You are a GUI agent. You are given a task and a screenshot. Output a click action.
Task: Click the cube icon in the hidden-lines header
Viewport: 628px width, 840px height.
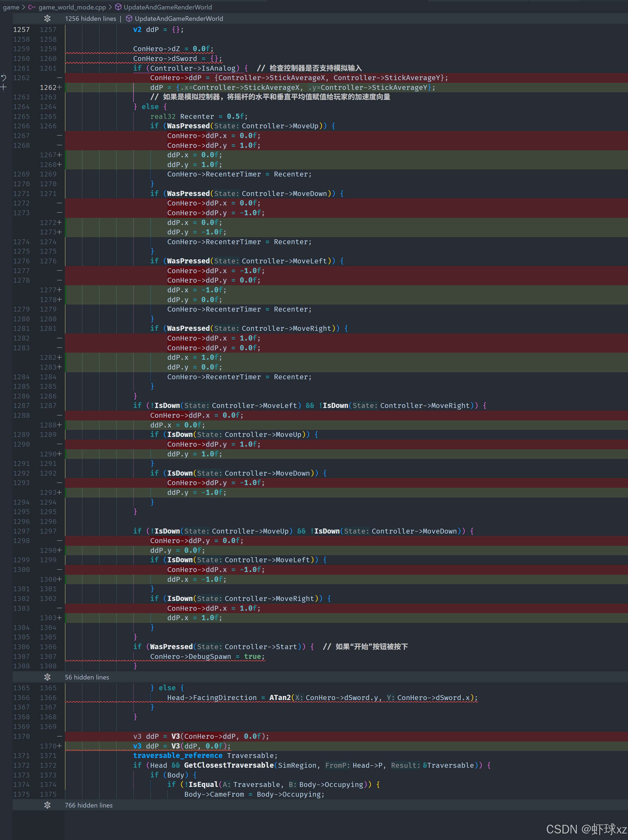129,19
